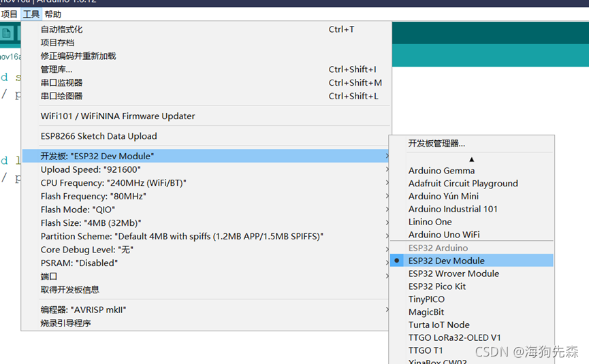Select Arduino Yún Mini board
589x364 pixels.
(471, 196)
